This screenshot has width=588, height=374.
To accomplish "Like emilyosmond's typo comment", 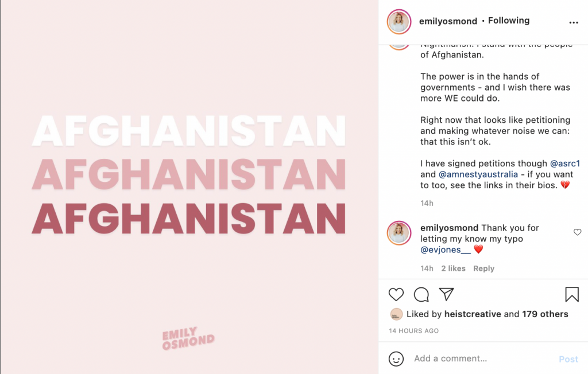I will pos(577,232).
